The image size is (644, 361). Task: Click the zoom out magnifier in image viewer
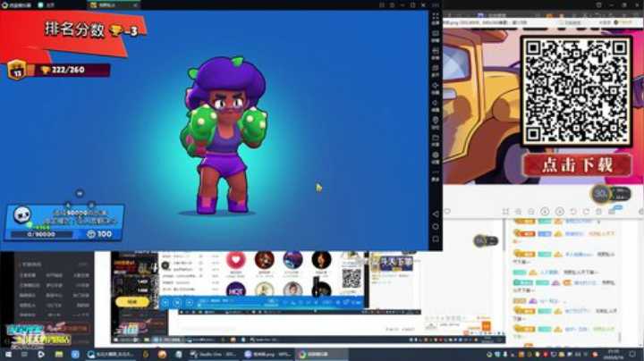click(x=531, y=211)
